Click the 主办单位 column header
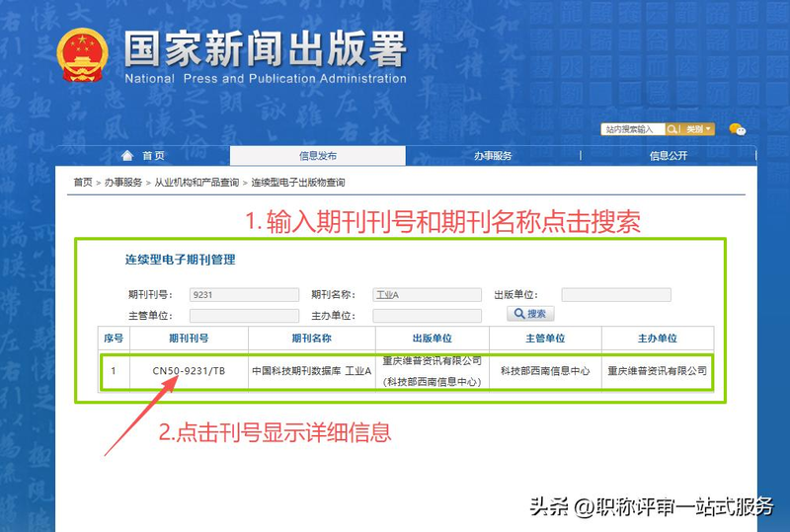 click(x=658, y=338)
